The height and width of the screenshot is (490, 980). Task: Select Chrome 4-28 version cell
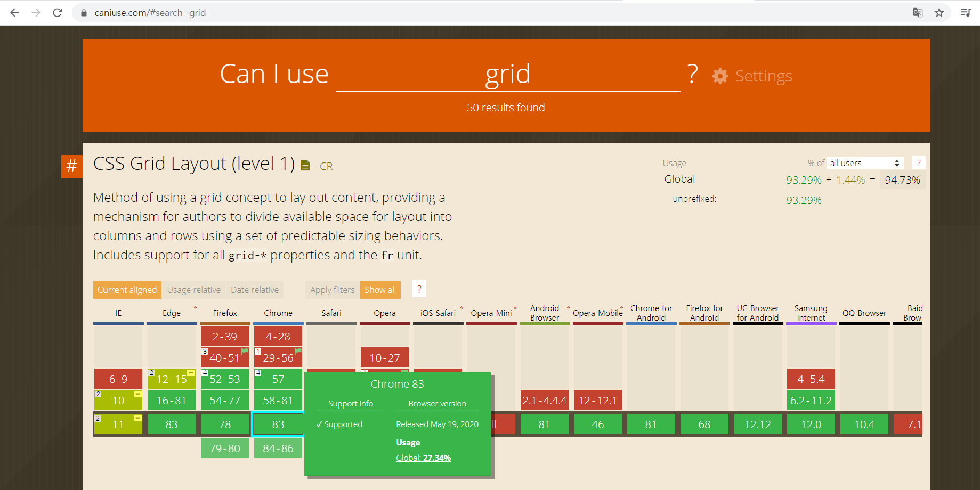(x=278, y=336)
